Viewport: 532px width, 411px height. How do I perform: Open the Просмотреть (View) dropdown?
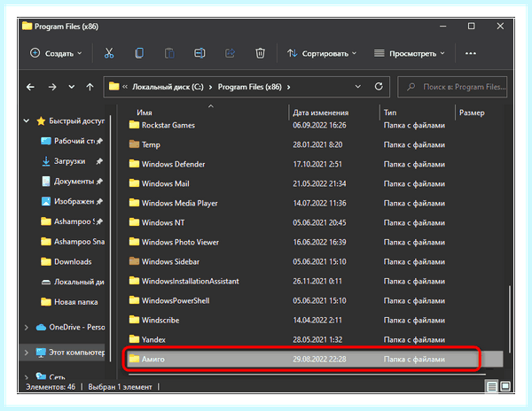409,53
